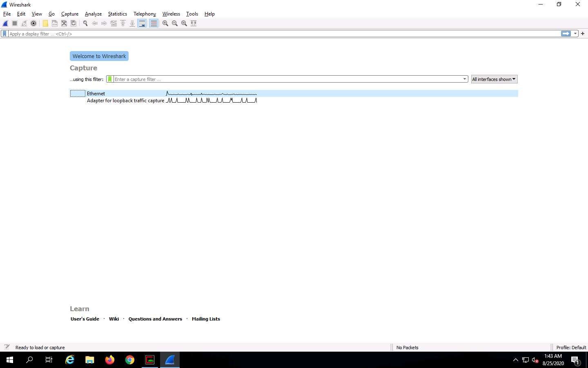Image resolution: width=588 pixels, height=368 pixels.
Task: Open display filter history dropdown
Action: click(x=575, y=34)
